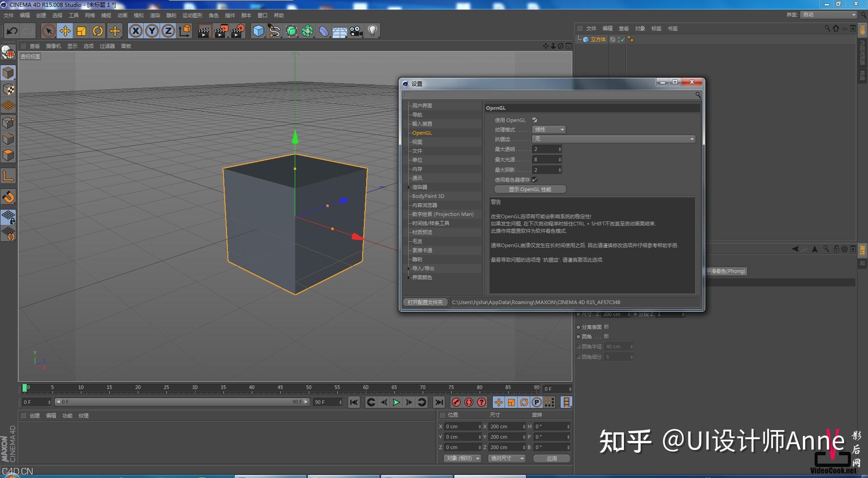Image resolution: width=868 pixels, height=478 pixels.
Task: Select the Cube primitive tool
Action: pyautogui.click(x=257, y=31)
